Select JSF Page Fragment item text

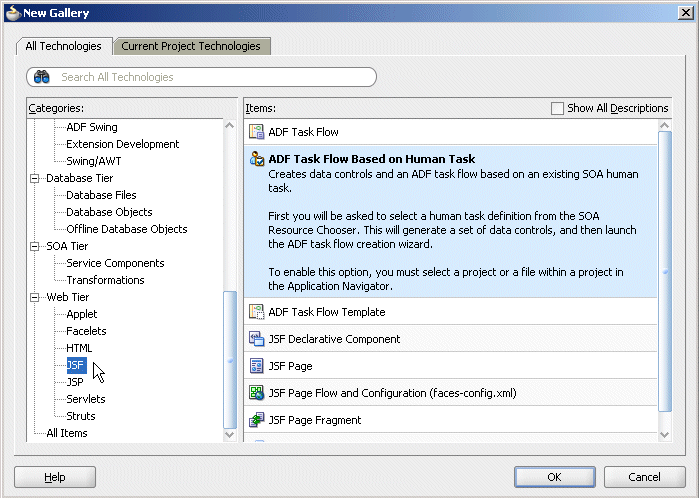tap(315, 420)
